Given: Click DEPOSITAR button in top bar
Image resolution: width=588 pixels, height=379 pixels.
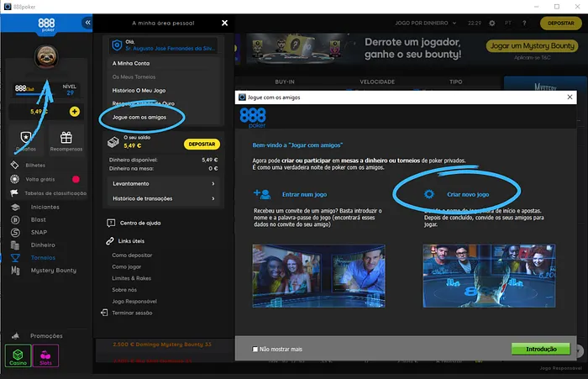Looking at the screenshot, I should click(560, 24).
